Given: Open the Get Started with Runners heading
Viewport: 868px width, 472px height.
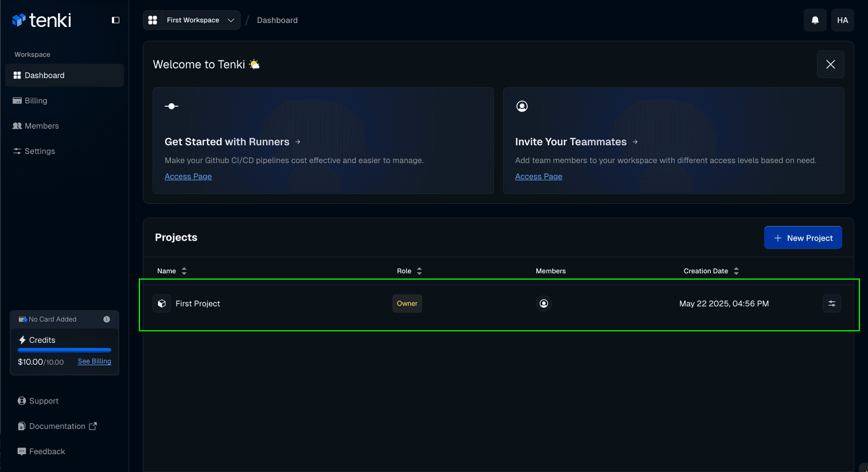Looking at the screenshot, I should 227,142.
